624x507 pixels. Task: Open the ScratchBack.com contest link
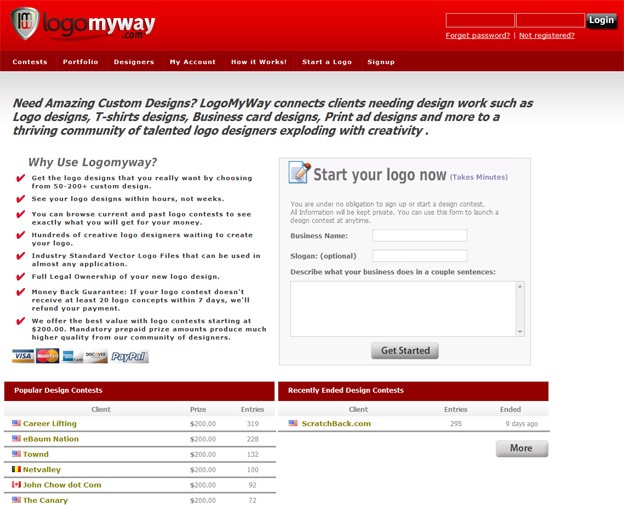[336, 423]
